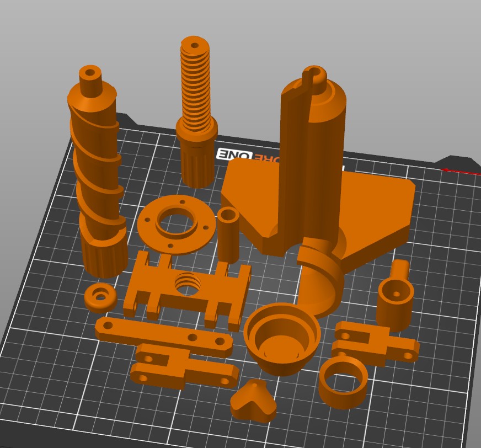The height and width of the screenshot is (448, 481).
Task: Select the bracket block with threaded hole
Action: pyautogui.click(x=187, y=290)
